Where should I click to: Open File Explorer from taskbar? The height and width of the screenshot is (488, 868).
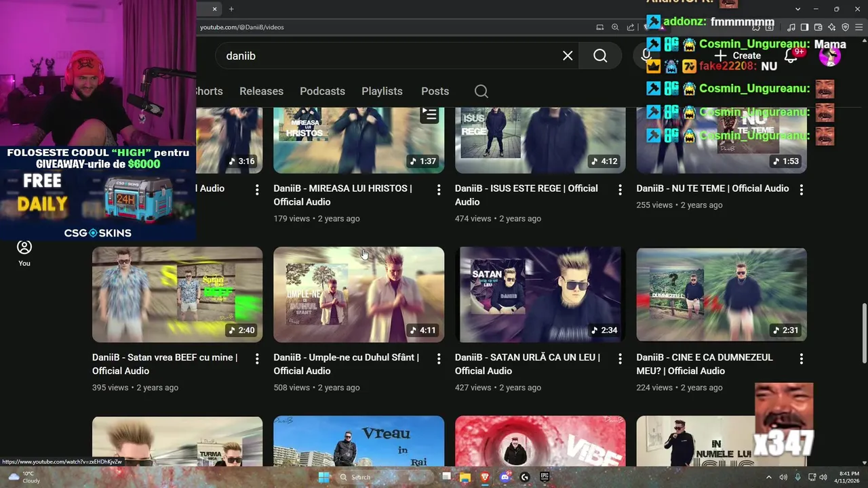465,477
